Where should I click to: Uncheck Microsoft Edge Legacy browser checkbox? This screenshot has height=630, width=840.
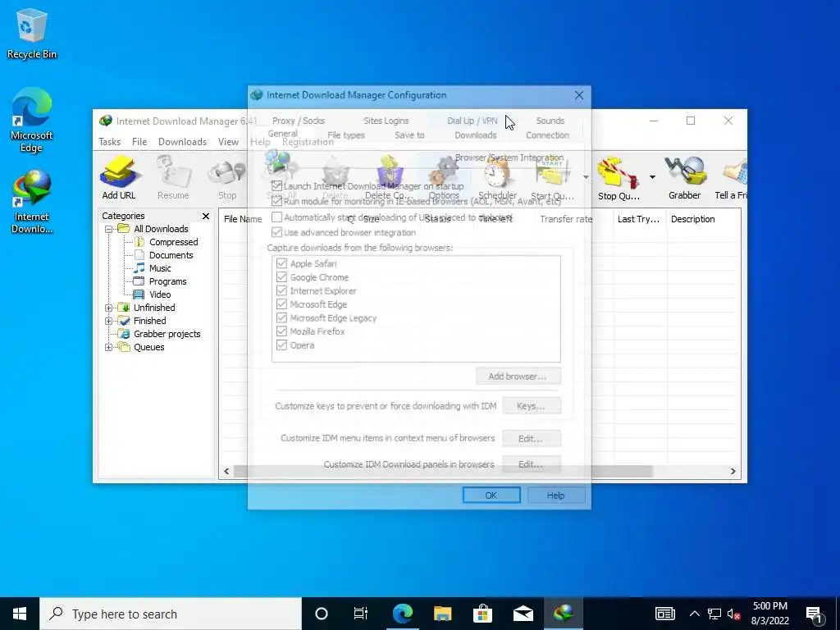282,317
